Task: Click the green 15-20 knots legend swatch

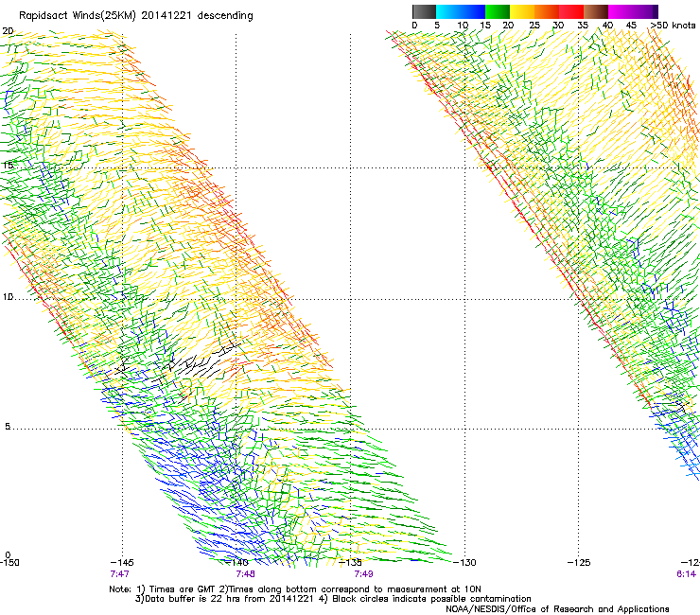Action: pos(498,11)
